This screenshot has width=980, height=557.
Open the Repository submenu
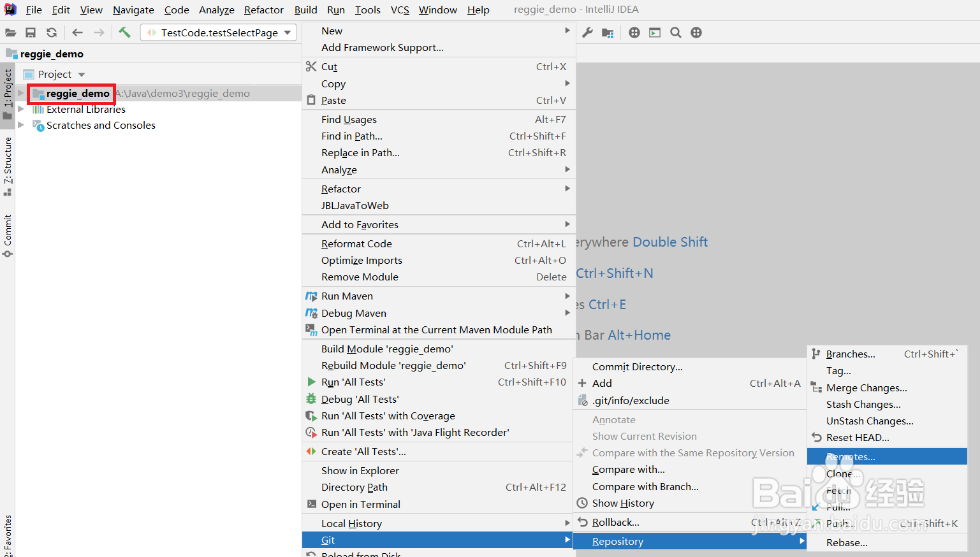[x=690, y=541]
